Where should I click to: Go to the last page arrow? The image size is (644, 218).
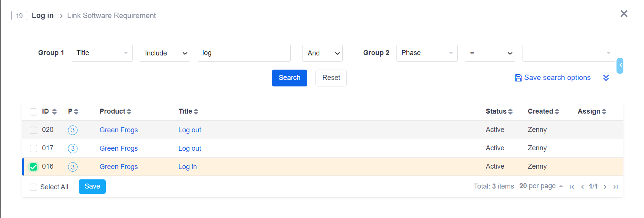click(615, 187)
